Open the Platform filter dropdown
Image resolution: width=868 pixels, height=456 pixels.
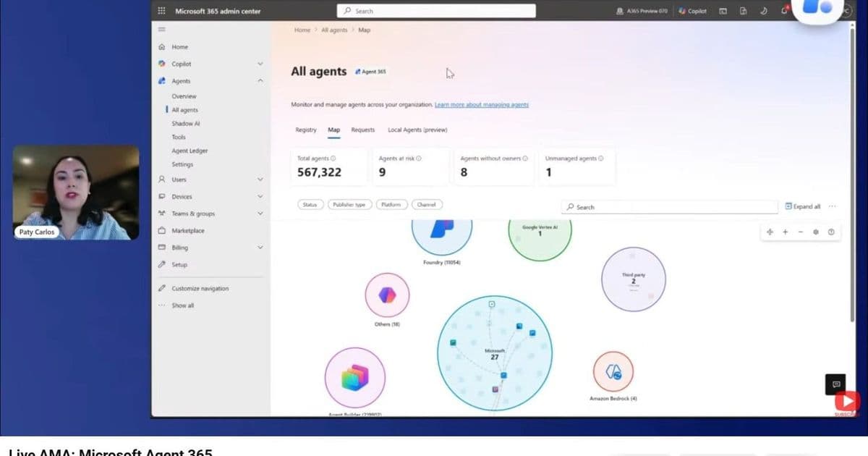[391, 205]
